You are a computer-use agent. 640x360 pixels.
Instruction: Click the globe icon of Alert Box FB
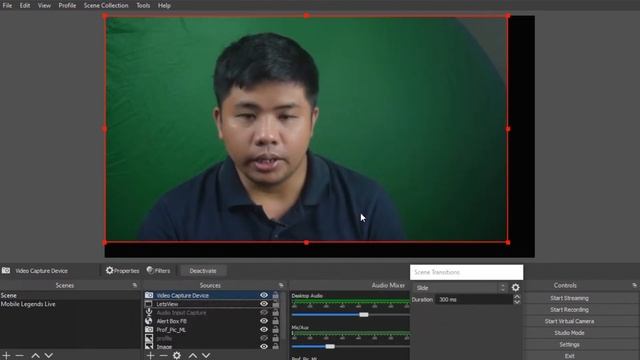tap(149, 321)
